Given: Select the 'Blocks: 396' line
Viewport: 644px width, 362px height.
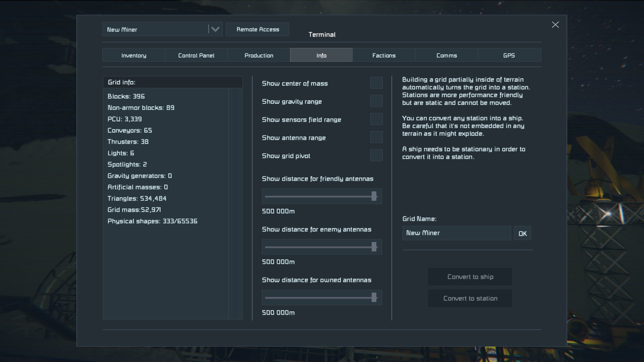Looking at the screenshot, I should [x=126, y=97].
